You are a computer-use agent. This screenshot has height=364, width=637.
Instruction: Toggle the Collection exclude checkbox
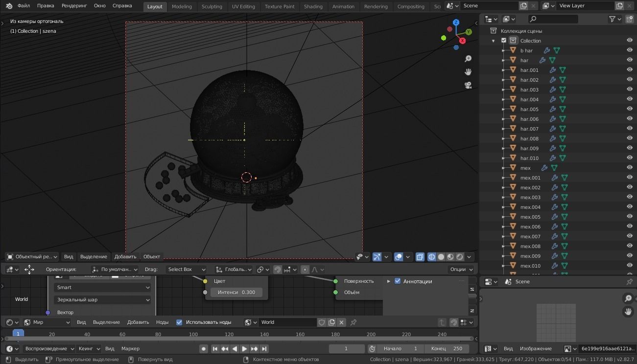point(504,41)
